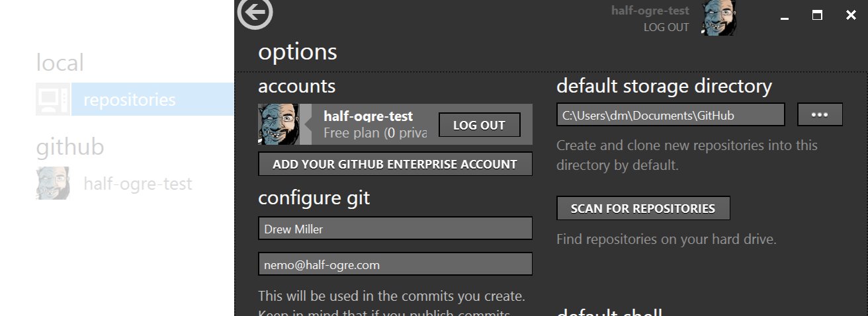Click the back arrow icon
Screen dimensions: 868x316
click(x=255, y=14)
